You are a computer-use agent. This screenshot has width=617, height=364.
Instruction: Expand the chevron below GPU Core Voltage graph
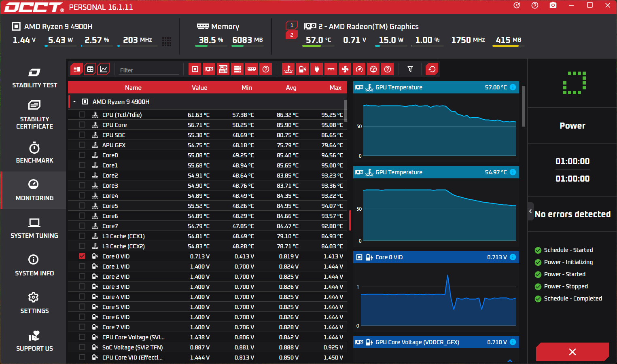pos(510,360)
